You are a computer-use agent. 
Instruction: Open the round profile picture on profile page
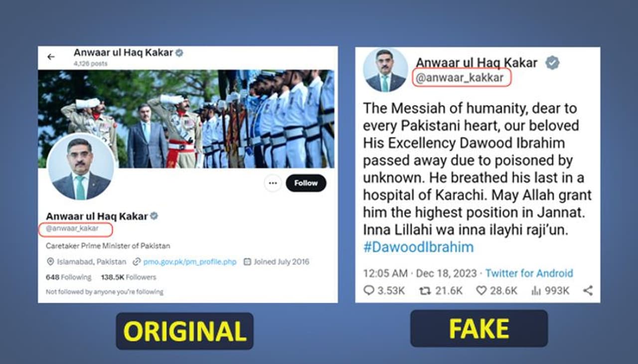tap(80, 167)
